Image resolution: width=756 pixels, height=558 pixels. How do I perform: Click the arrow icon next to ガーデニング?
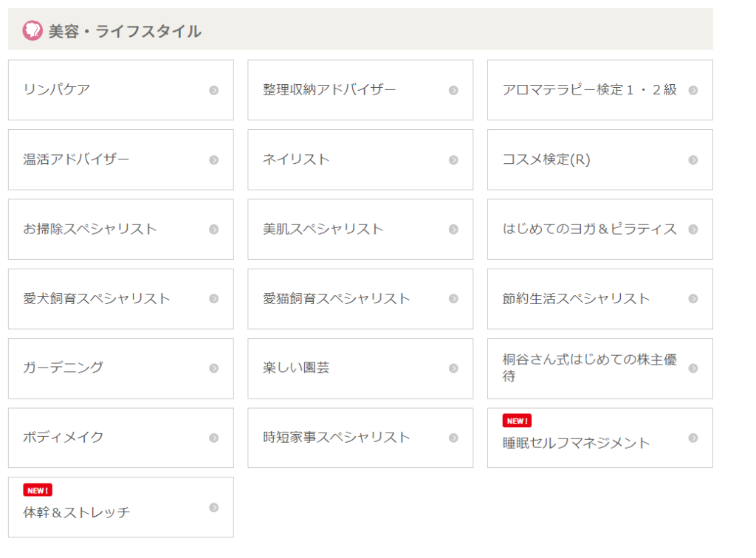tap(214, 368)
